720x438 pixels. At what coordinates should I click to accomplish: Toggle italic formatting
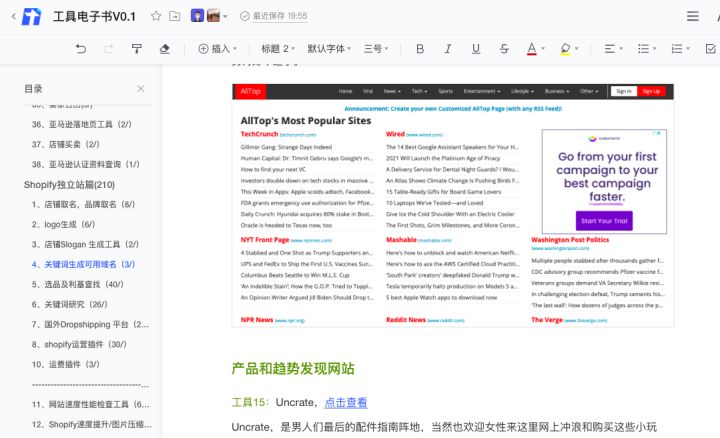click(x=448, y=48)
